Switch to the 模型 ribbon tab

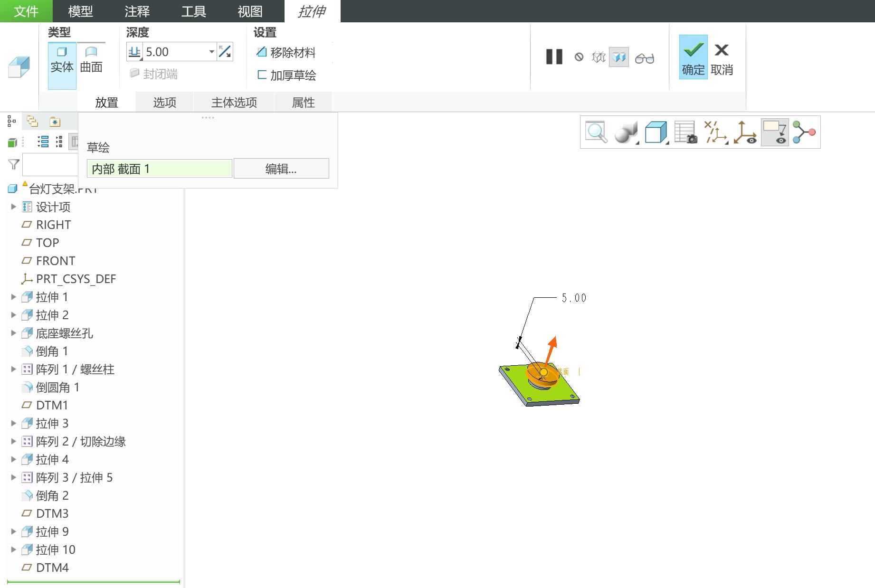(x=80, y=11)
